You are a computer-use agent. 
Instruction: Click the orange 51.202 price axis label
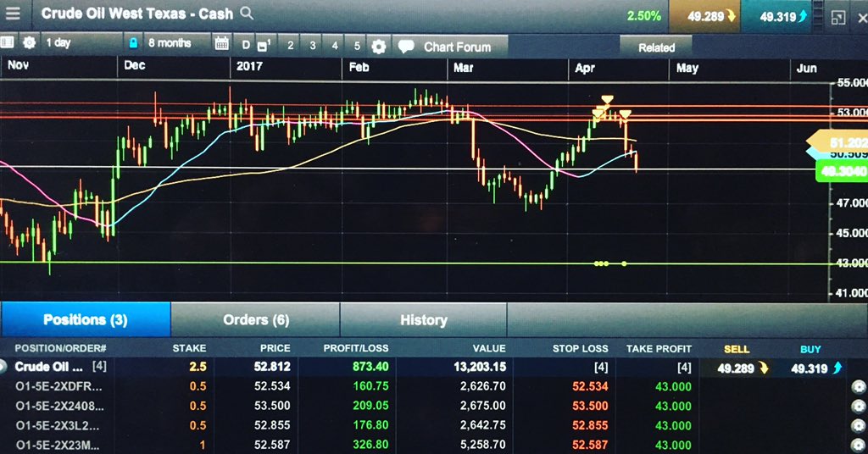838,142
